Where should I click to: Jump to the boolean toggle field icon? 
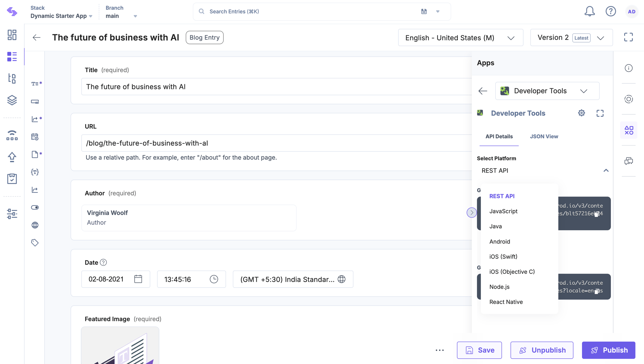tap(35, 207)
